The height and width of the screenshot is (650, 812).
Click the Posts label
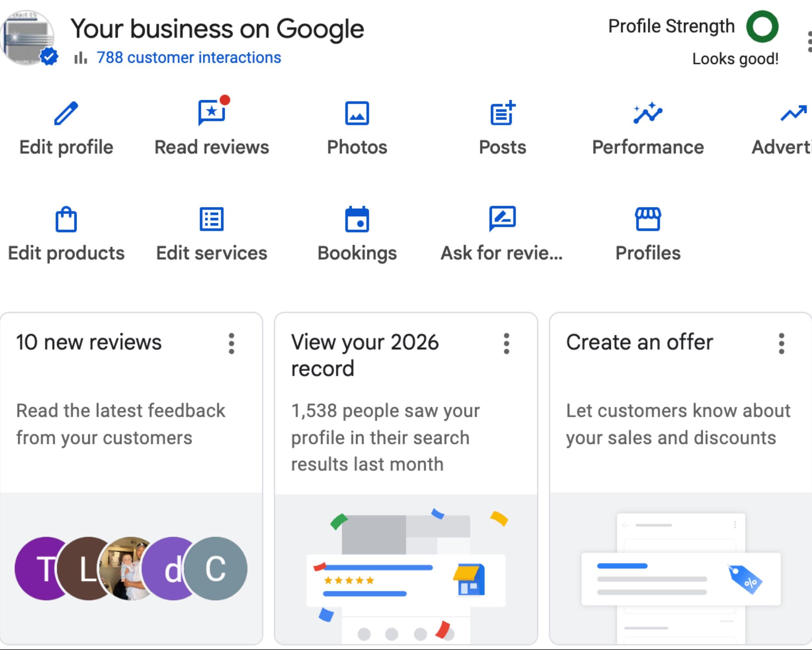pyautogui.click(x=502, y=147)
